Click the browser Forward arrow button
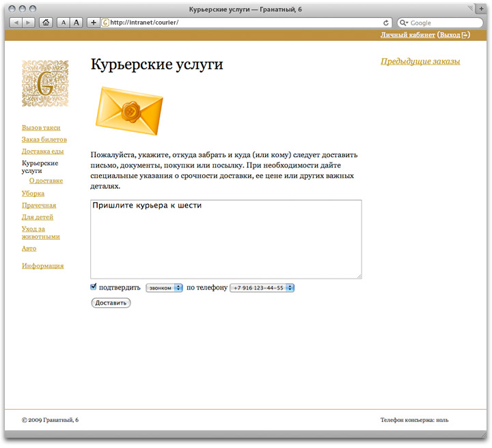The image size is (492, 448). pos(29,23)
